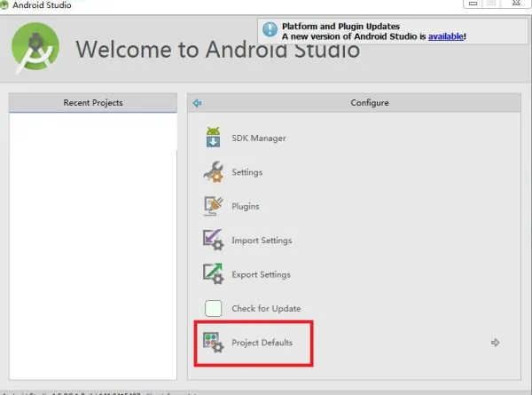
Task: Click the update notification info icon
Action: click(x=270, y=29)
